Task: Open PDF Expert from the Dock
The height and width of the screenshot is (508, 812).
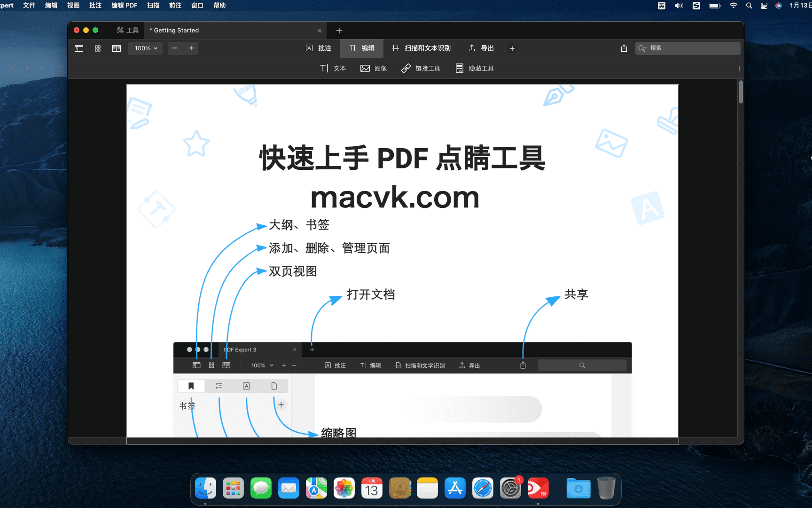Action: point(538,488)
